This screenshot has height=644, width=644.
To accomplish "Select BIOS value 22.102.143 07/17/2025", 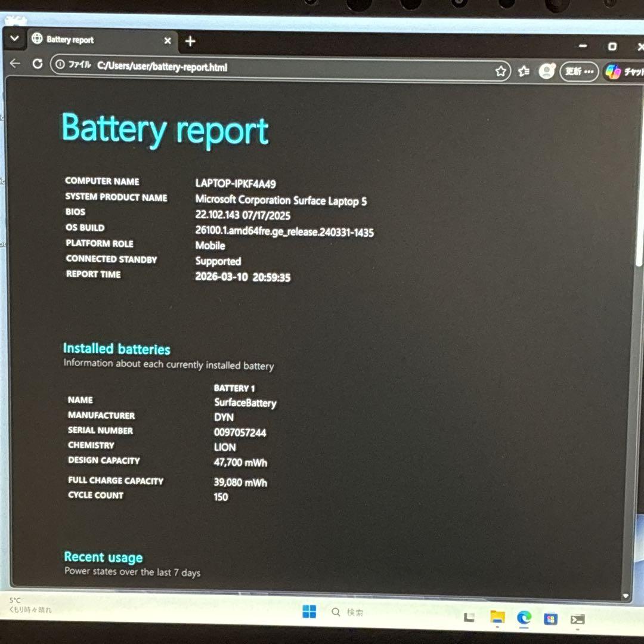I will tap(243, 215).
